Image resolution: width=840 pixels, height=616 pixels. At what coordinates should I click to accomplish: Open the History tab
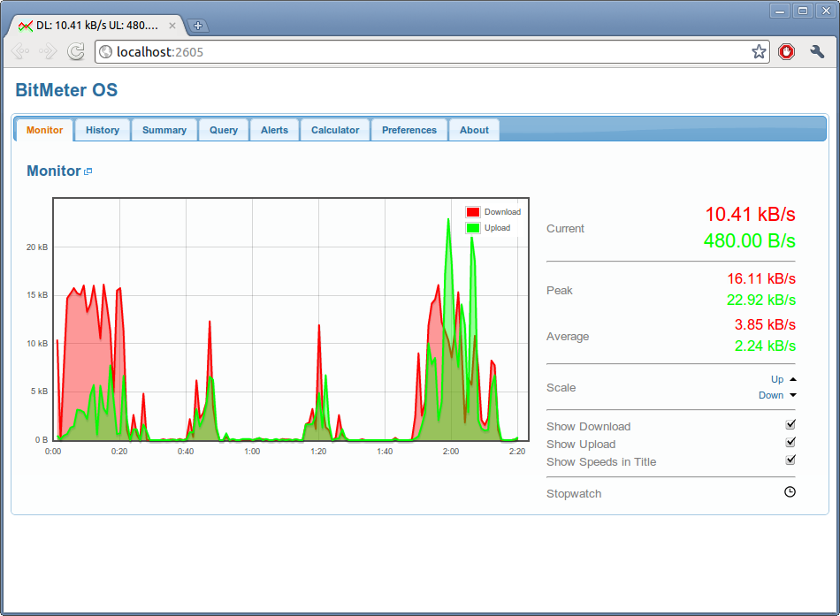coord(103,130)
